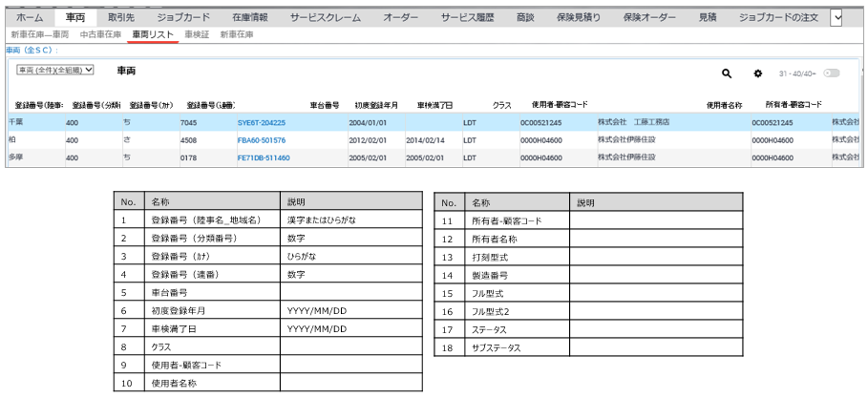The width and height of the screenshot is (868, 398).
Task: Open the gear settings icon
Action: pos(758,73)
